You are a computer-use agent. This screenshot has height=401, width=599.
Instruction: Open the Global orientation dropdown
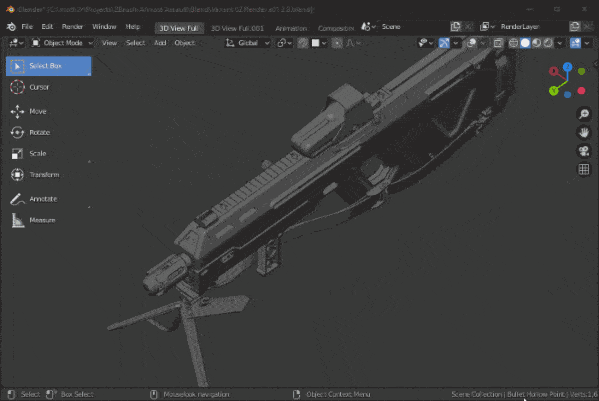tap(248, 43)
